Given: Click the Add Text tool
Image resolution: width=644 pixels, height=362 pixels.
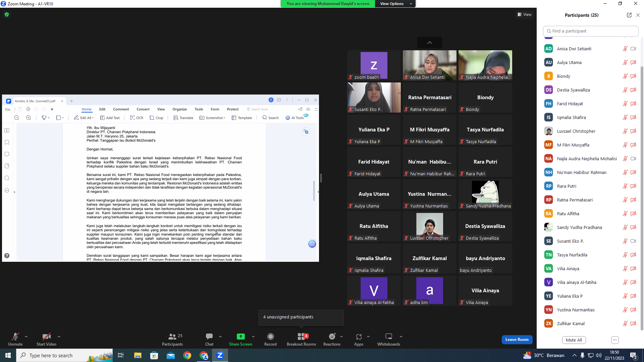Looking at the screenshot, I should [x=110, y=118].
